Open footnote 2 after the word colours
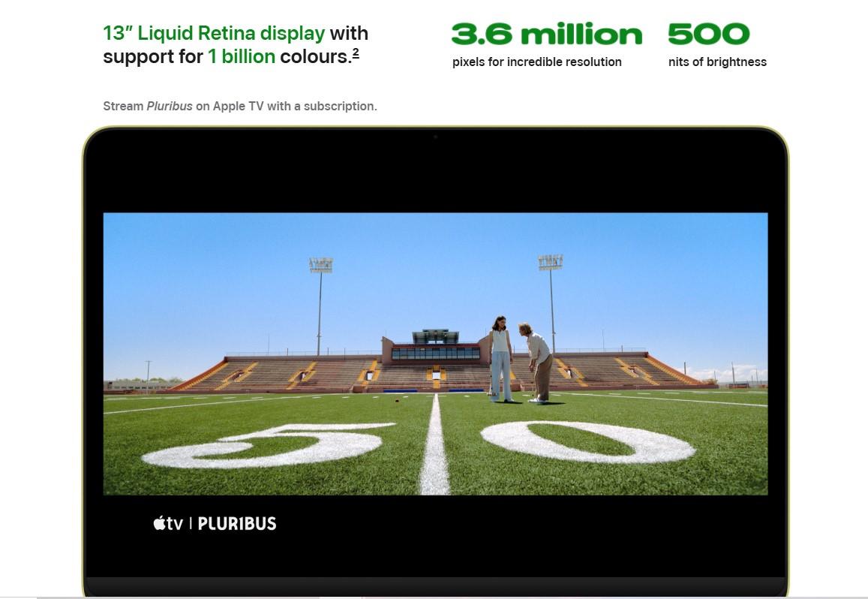This screenshot has width=868, height=599. click(356, 53)
